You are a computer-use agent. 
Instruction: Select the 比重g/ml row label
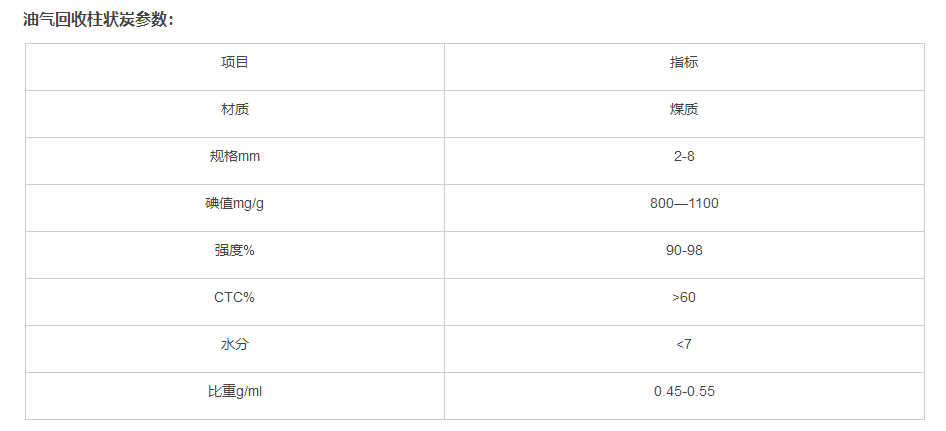[x=235, y=391]
